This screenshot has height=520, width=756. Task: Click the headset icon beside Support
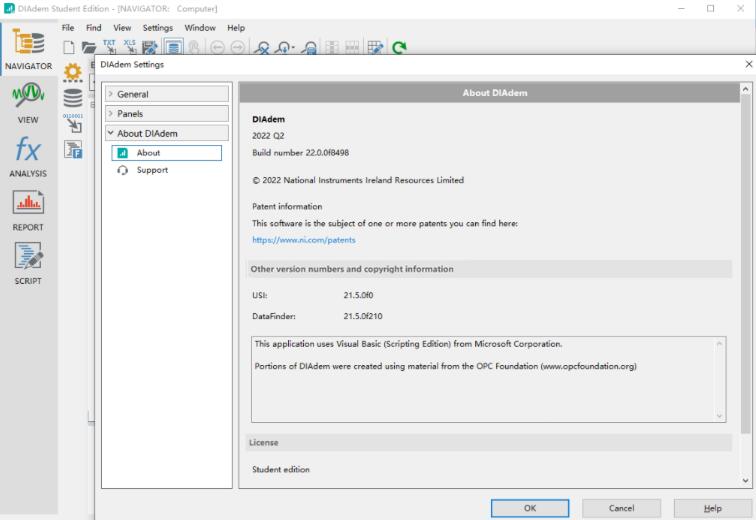(x=122, y=170)
